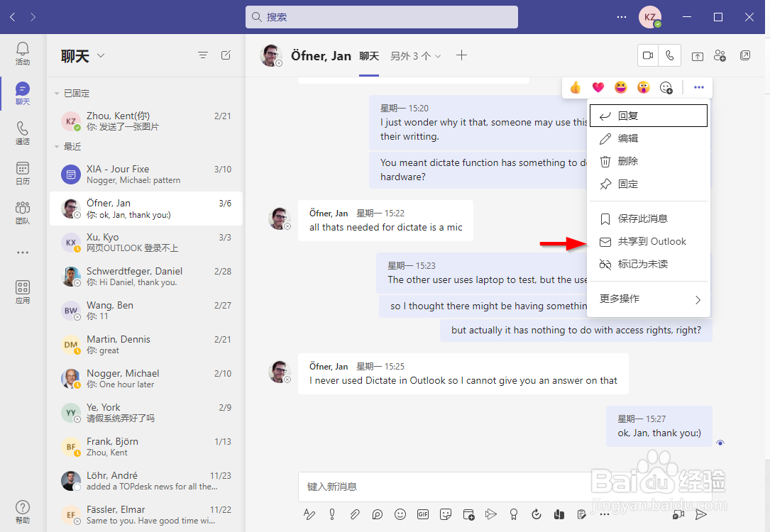Open the chat list filter icon

click(203, 55)
